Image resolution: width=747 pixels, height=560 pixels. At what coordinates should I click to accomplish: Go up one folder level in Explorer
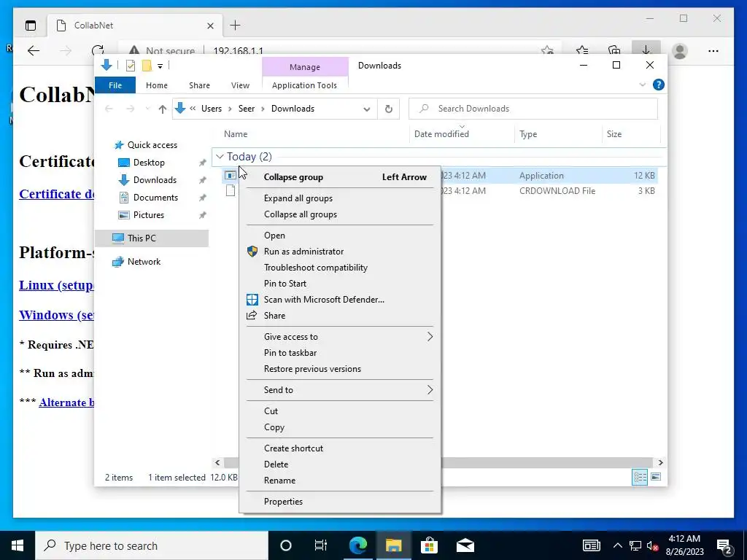click(x=163, y=109)
